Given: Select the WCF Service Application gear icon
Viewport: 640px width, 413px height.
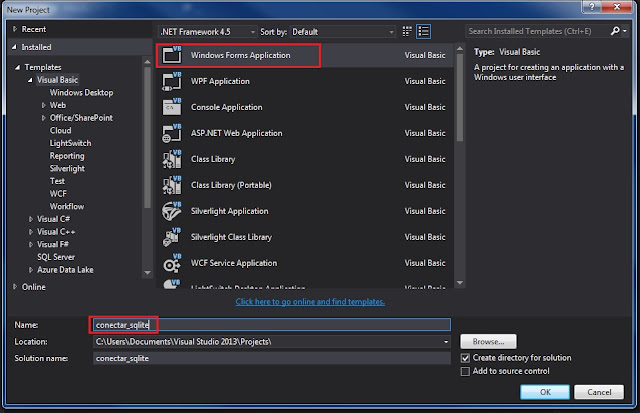Looking at the screenshot, I should 172,263.
